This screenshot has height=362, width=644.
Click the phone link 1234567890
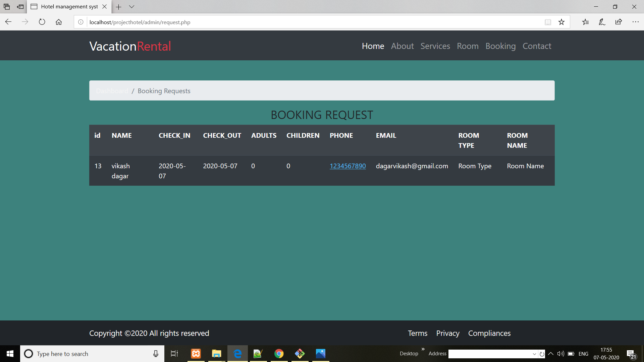348,166
